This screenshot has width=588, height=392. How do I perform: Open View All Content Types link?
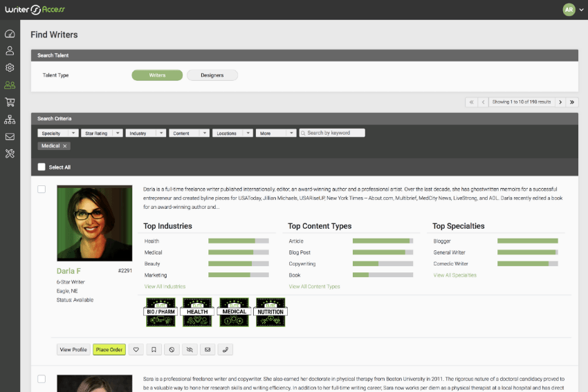click(314, 287)
